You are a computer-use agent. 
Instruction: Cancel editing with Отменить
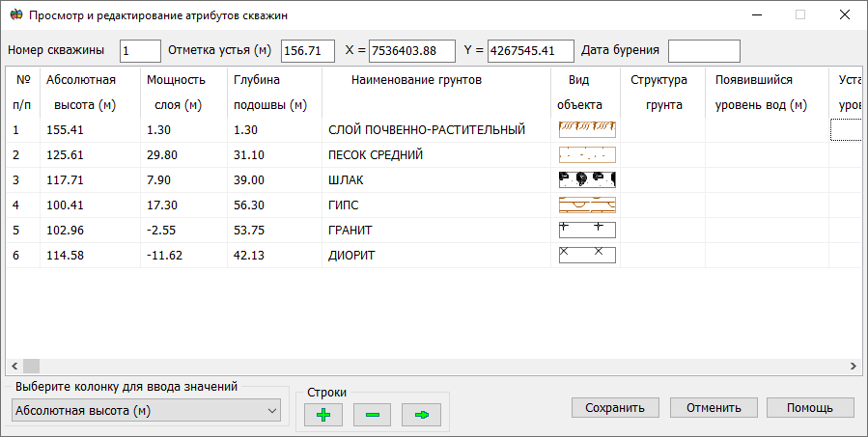714,408
